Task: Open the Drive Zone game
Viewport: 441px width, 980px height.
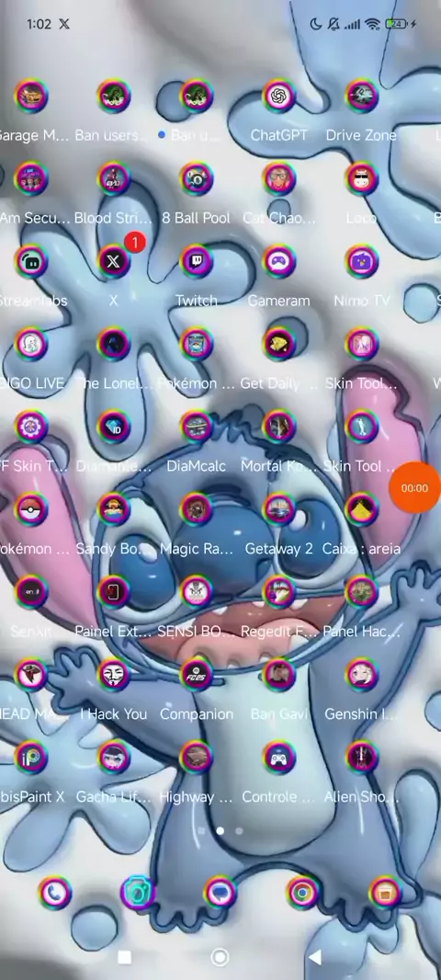Action: (x=362, y=97)
